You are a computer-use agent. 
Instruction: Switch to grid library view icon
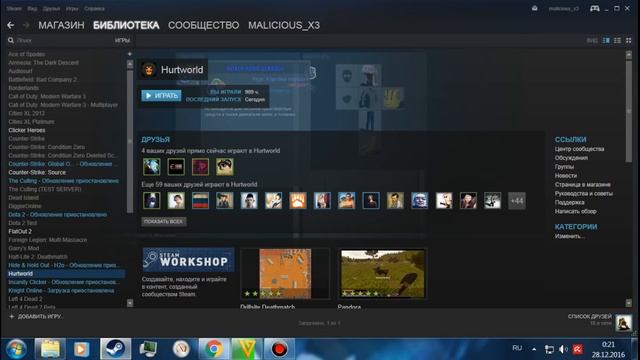629,40
